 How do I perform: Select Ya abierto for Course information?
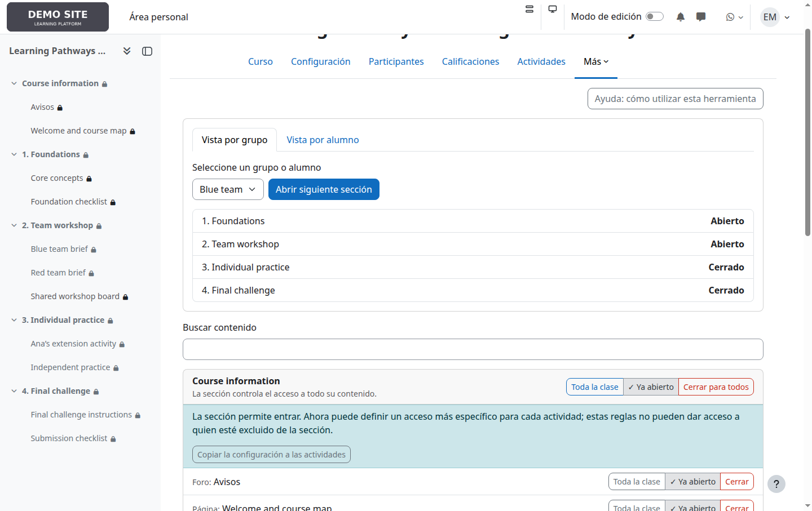pos(651,387)
